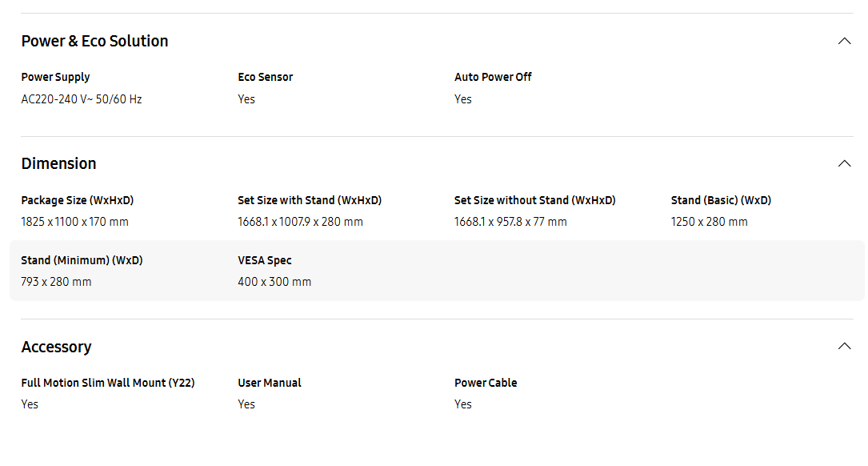
Task: Select the Package Size (WxHxD) label
Action: click(x=78, y=200)
